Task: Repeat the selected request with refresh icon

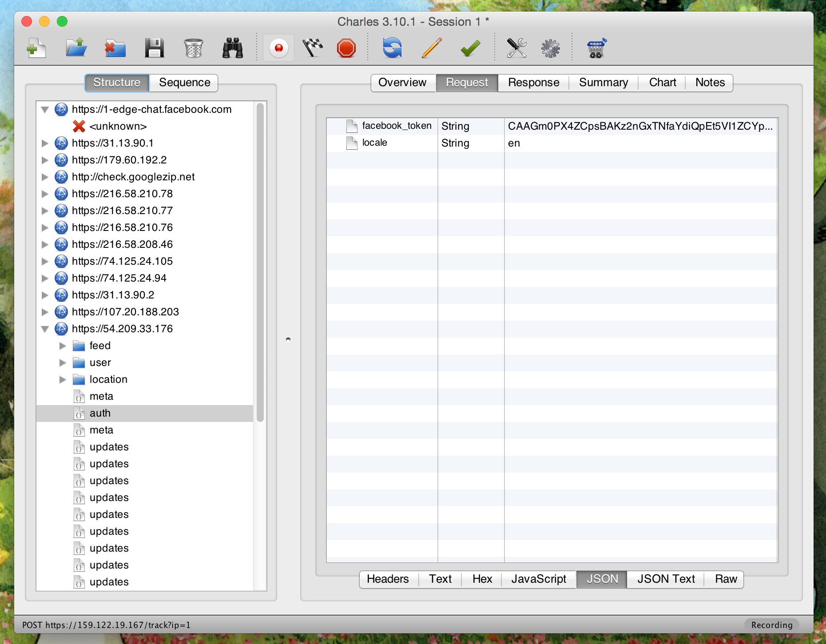Action: 392,48
